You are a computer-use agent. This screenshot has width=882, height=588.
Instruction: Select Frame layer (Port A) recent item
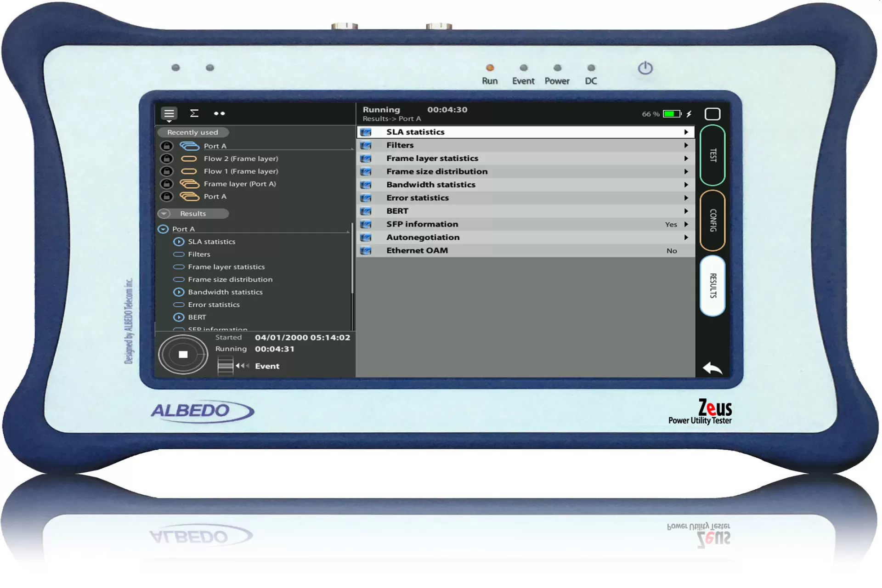(x=240, y=184)
